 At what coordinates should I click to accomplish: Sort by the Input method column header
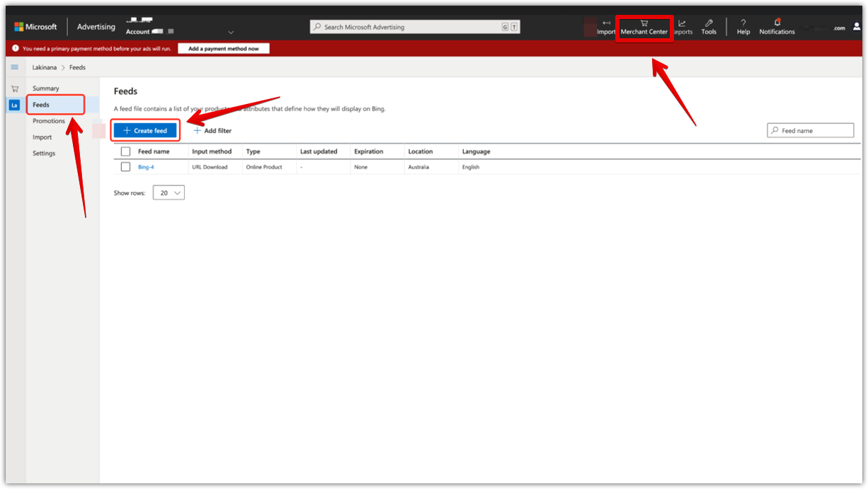pyautogui.click(x=212, y=151)
